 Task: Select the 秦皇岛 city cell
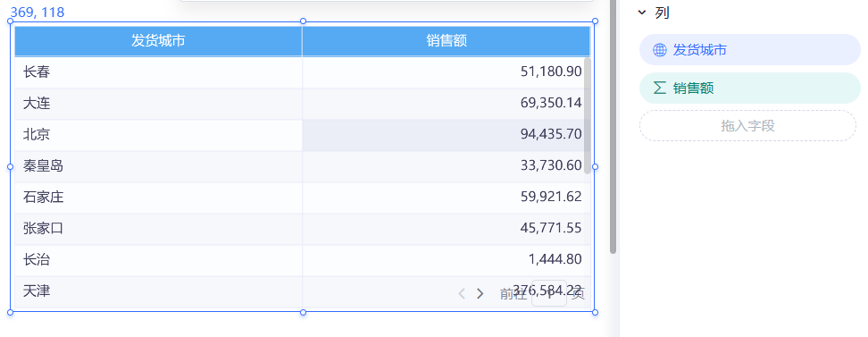tap(158, 165)
